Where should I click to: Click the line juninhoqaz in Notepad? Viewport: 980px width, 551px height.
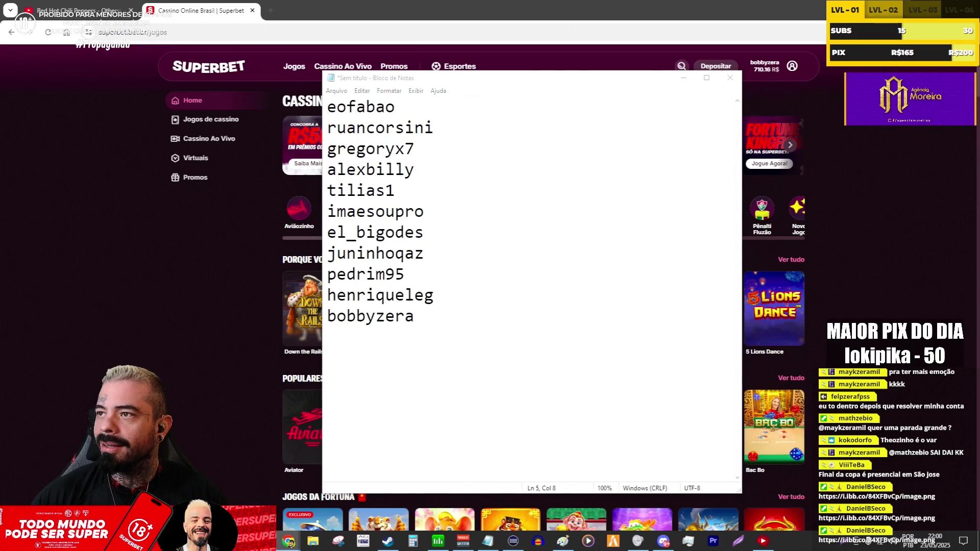[375, 254]
